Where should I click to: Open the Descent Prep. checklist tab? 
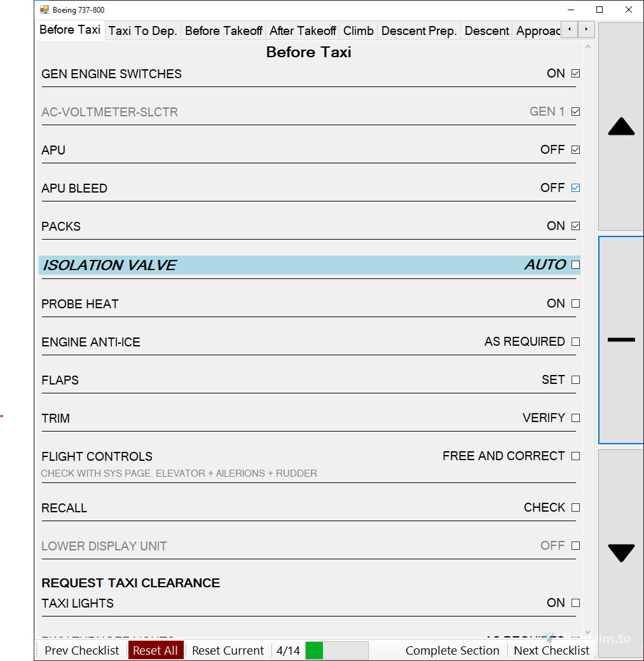pyautogui.click(x=418, y=31)
